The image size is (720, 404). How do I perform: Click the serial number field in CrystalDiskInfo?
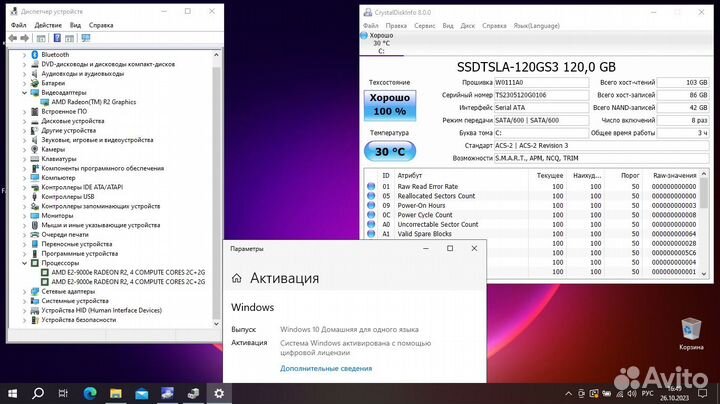pyautogui.click(x=541, y=95)
